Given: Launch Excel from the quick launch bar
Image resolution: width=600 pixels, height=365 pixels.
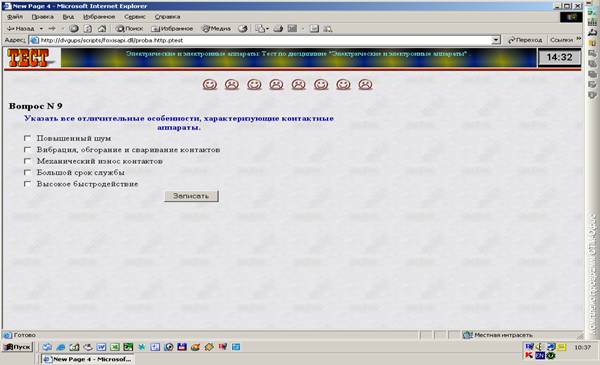Looking at the screenshot, I should pos(114,347).
